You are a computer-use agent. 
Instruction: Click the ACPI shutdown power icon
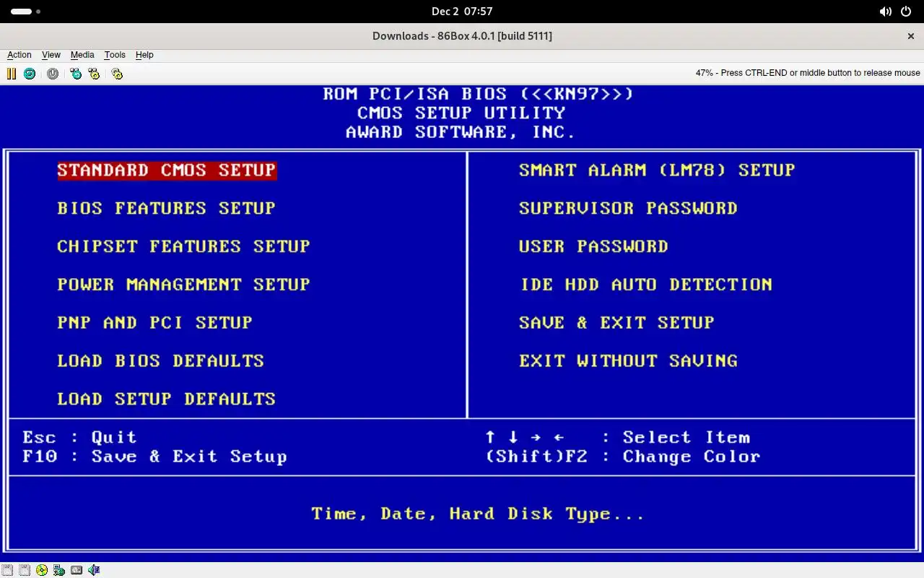pyautogui.click(x=53, y=73)
